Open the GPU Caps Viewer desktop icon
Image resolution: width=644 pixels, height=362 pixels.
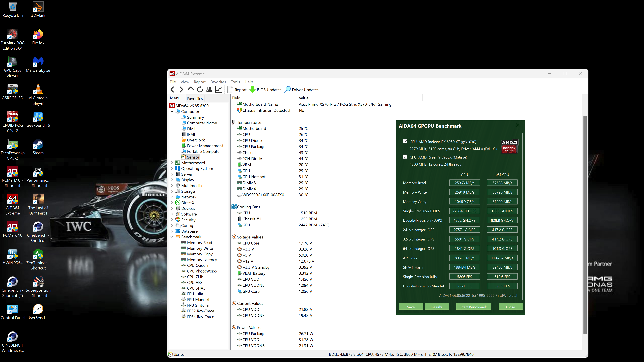tap(13, 67)
